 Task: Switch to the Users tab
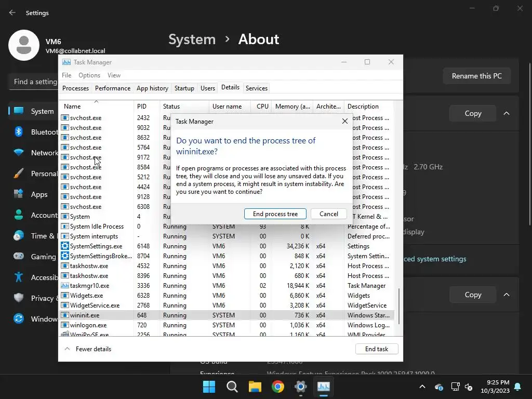(208, 88)
